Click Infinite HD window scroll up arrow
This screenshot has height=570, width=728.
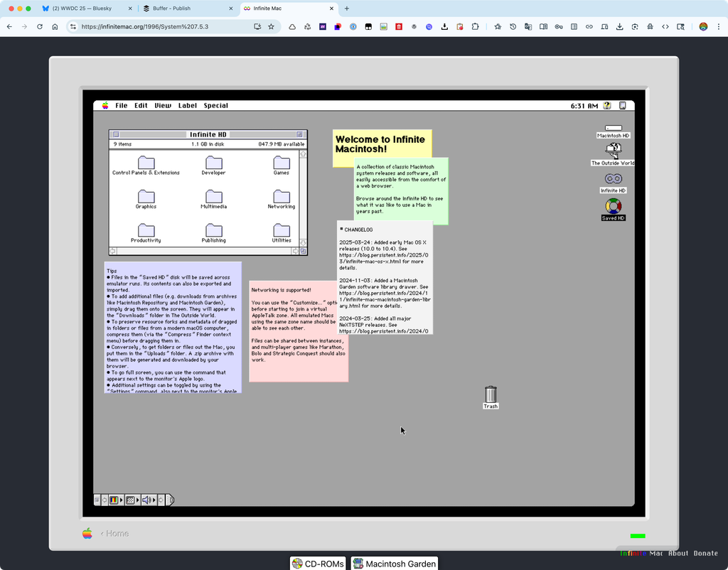coord(303,154)
